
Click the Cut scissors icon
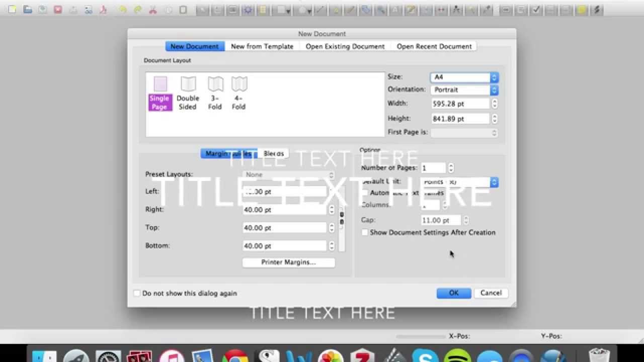[153, 10]
